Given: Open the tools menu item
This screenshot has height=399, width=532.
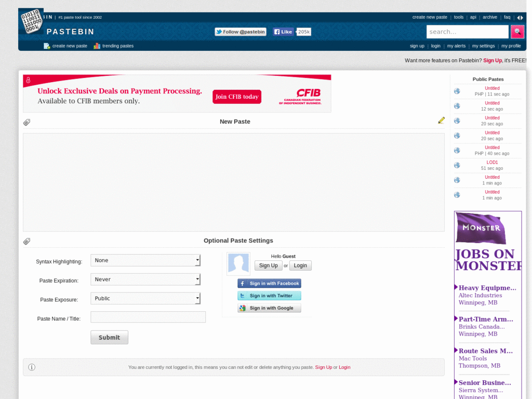Looking at the screenshot, I should point(458,17).
